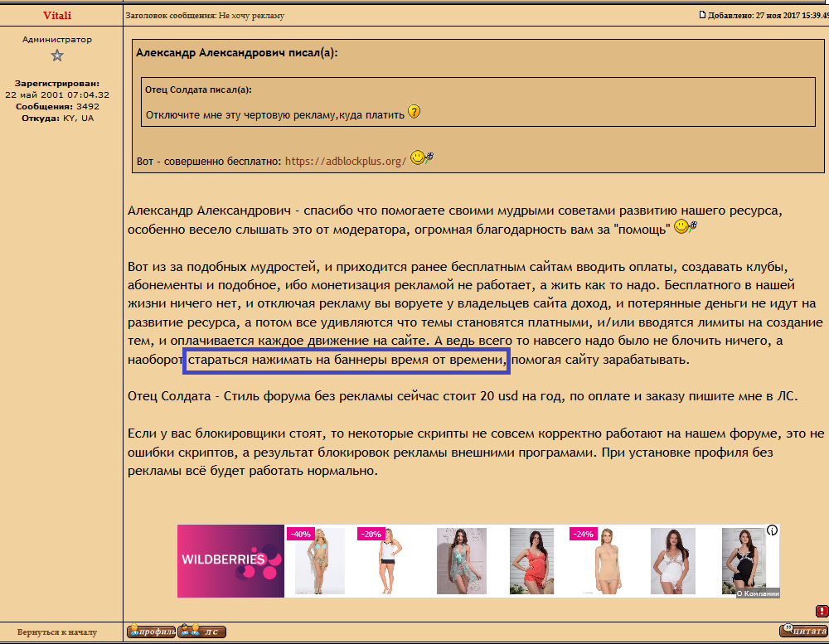829x644 pixels.
Task: Click the Wildberries logo in the banner
Action: tap(231, 560)
